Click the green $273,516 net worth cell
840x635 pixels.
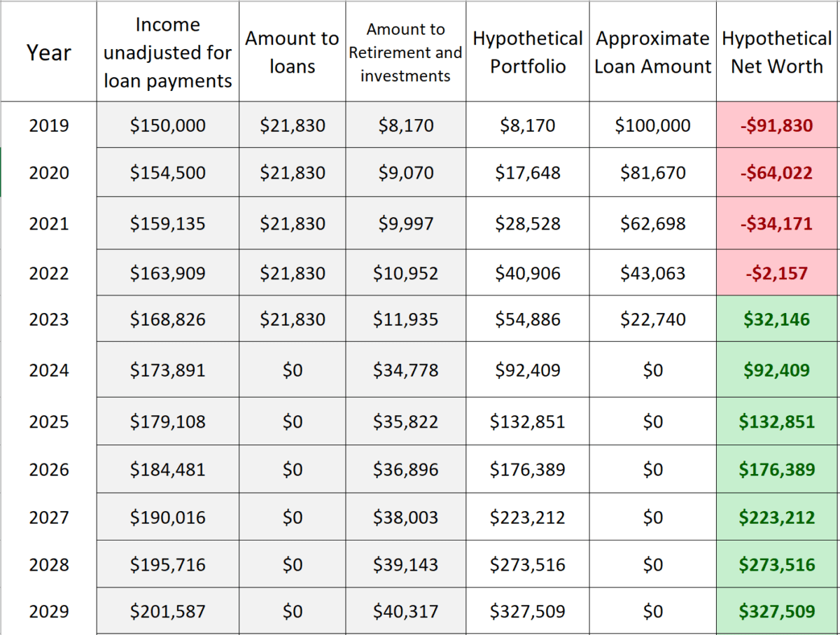click(x=778, y=564)
